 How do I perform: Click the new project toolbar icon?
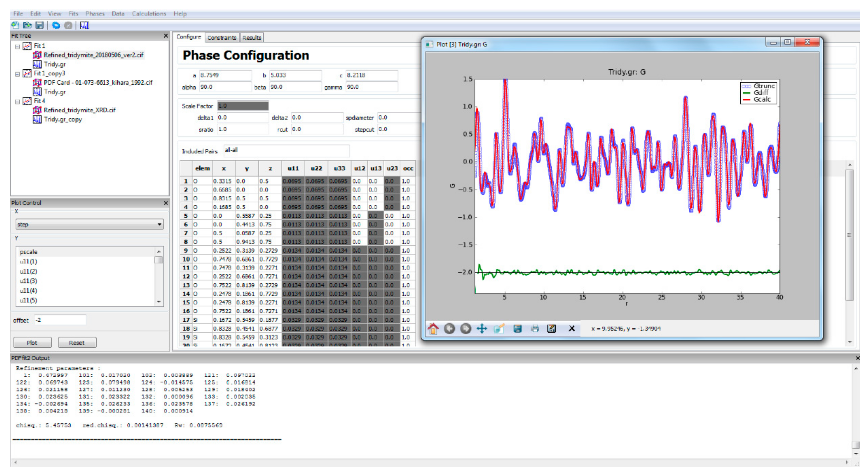click(15, 25)
